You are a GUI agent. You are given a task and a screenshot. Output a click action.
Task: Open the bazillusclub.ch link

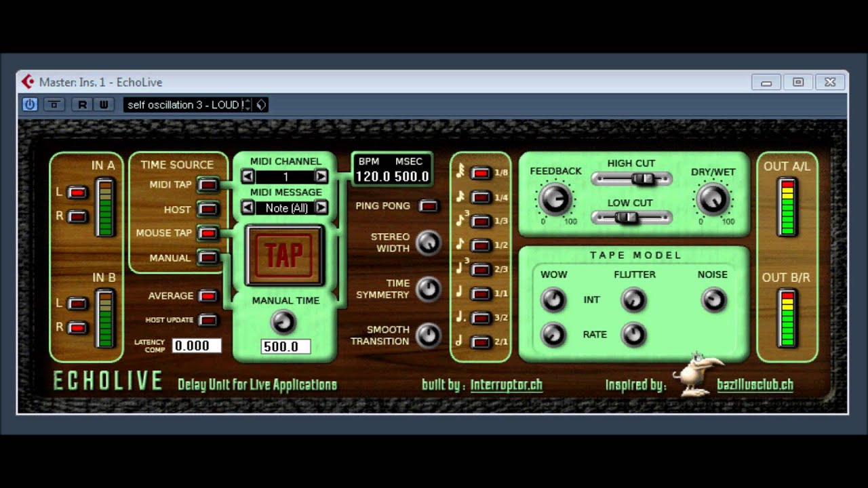pos(755,385)
